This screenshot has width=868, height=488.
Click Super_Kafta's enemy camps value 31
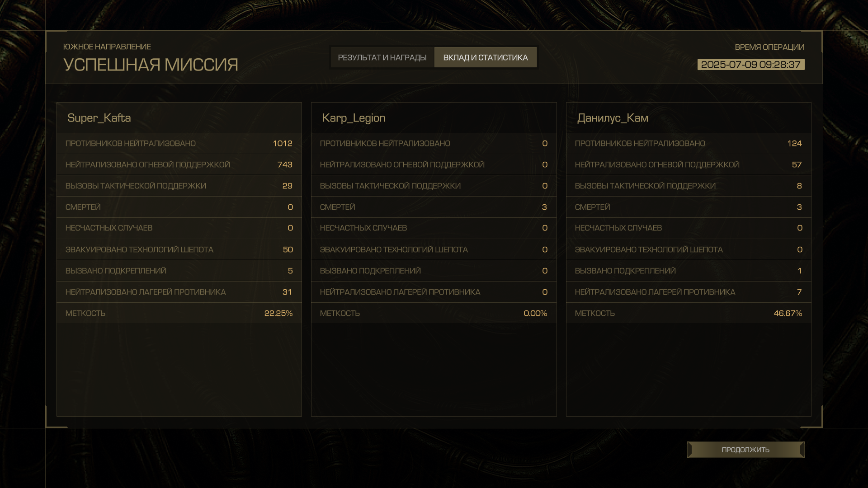[287, 292]
